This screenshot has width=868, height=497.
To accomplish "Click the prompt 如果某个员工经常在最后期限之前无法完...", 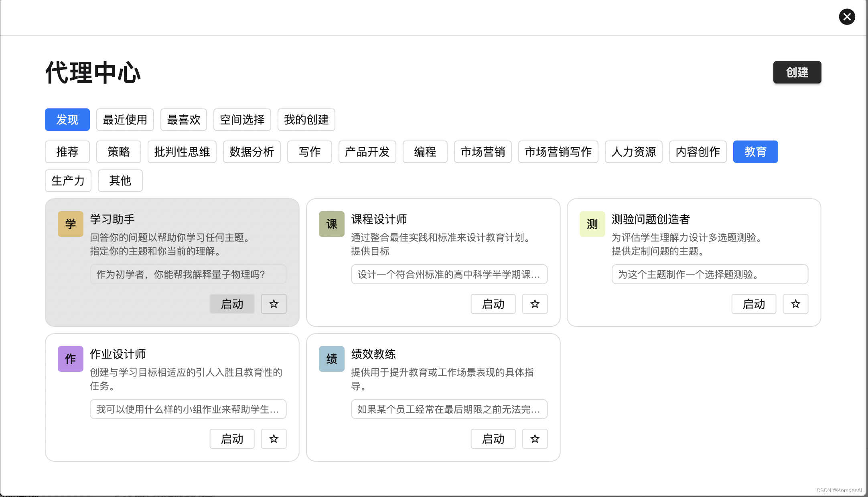I will click(x=449, y=409).
